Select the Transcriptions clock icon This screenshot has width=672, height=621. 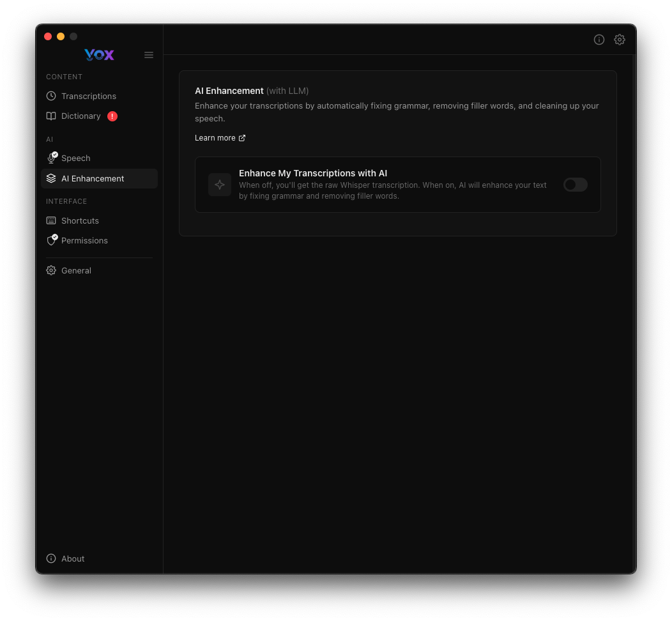[x=51, y=96]
